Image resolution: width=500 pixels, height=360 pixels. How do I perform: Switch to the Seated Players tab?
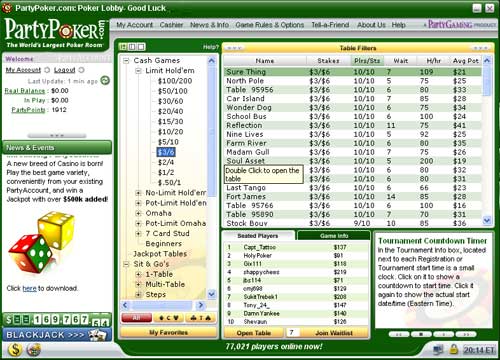point(258,236)
